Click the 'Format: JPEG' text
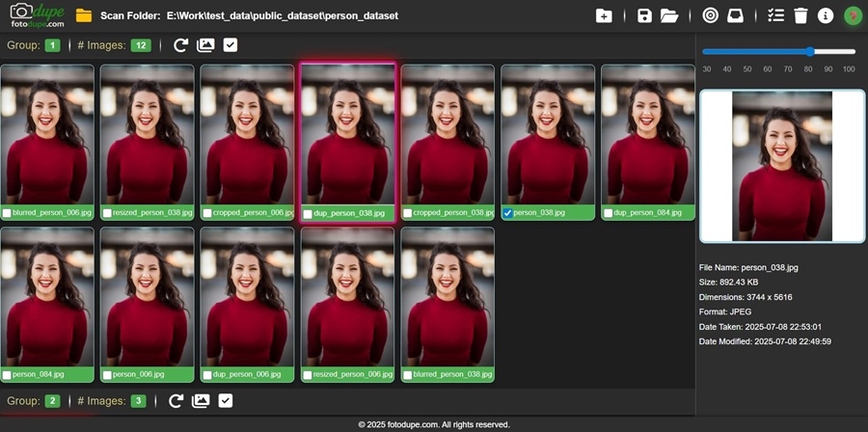This screenshot has height=432, width=868. coord(725,312)
